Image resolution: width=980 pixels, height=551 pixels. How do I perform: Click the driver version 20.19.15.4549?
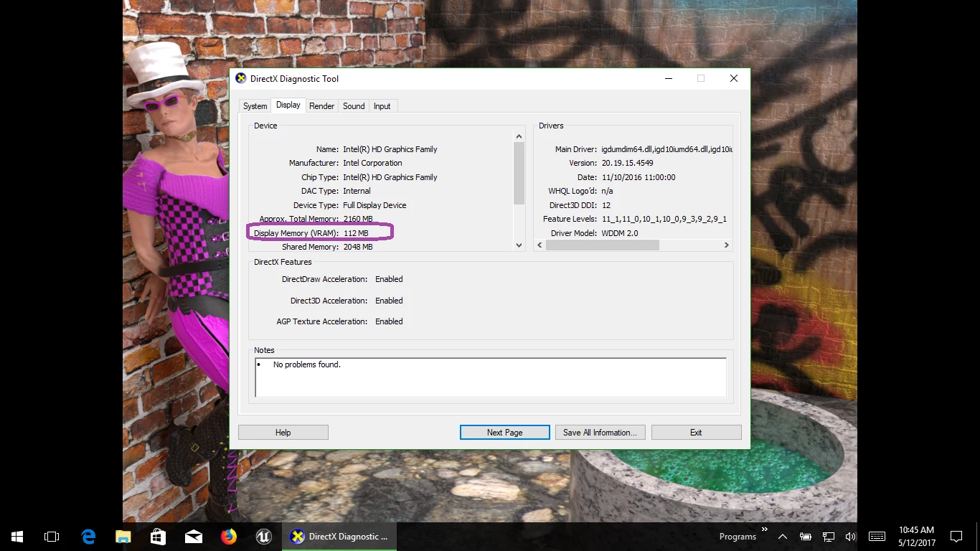point(628,163)
